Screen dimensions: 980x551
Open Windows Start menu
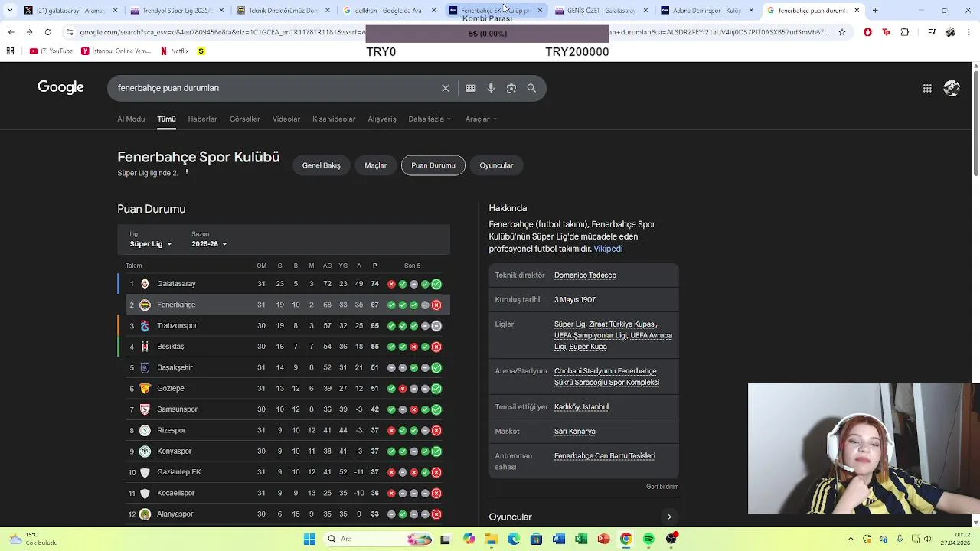(309, 539)
